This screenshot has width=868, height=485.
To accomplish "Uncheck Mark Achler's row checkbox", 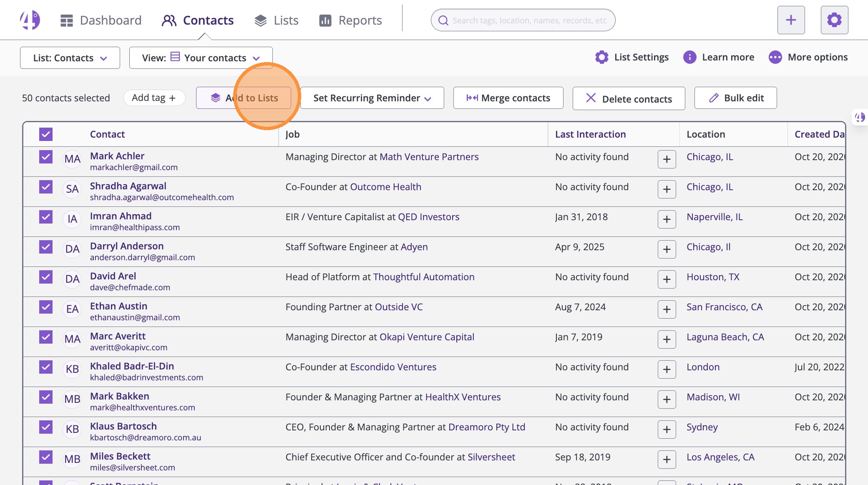I will click(46, 157).
